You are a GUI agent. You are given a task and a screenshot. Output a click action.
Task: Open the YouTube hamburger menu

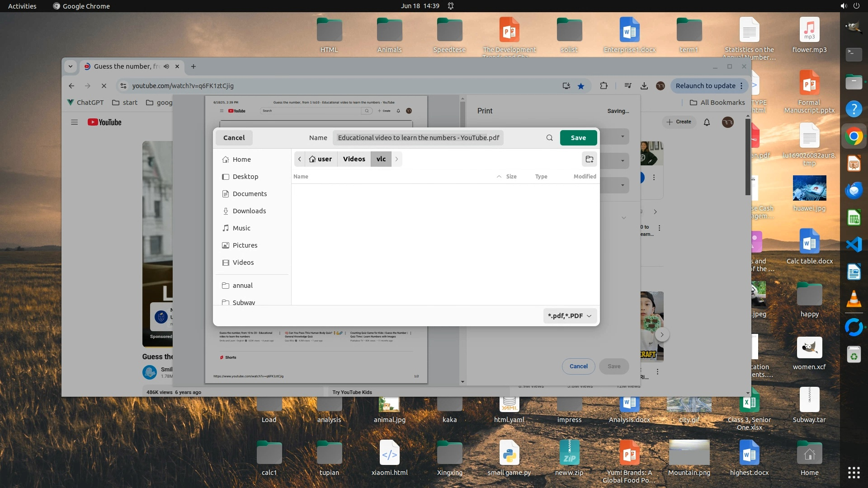click(75, 122)
